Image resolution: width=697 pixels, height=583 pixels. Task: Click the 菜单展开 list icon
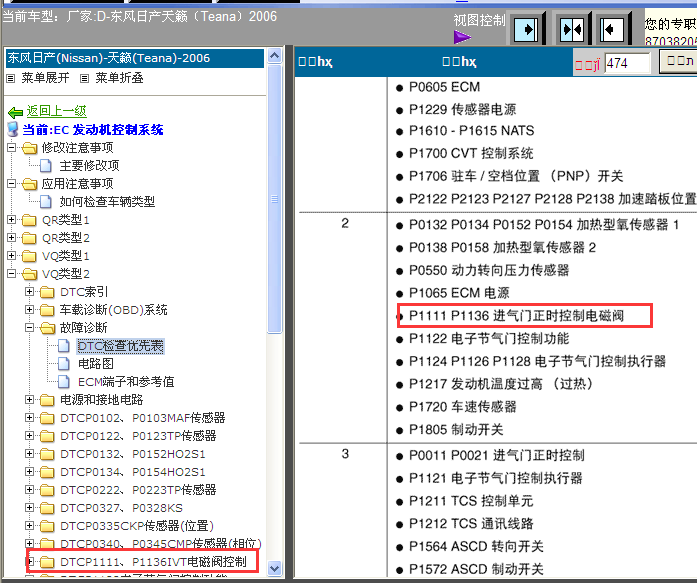tap(11, 79)
